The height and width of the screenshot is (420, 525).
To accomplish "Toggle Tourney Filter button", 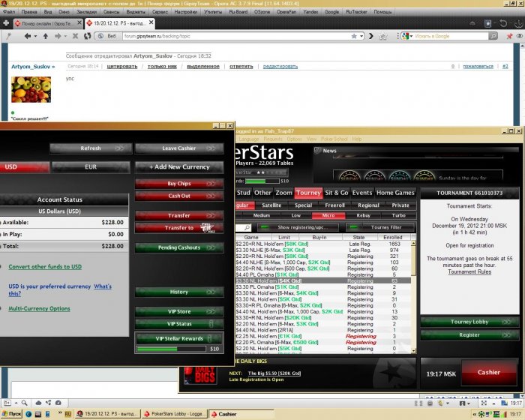I will click(x=381, y=227).
